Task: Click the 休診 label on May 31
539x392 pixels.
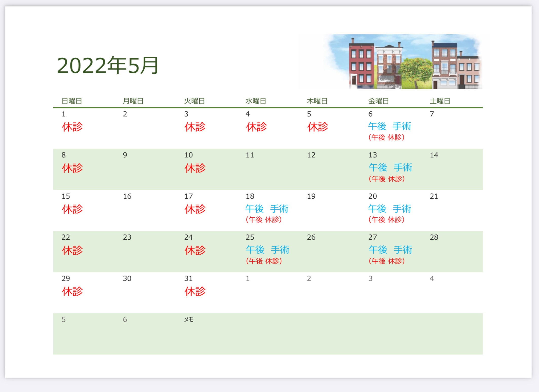Action: [195, 292]
